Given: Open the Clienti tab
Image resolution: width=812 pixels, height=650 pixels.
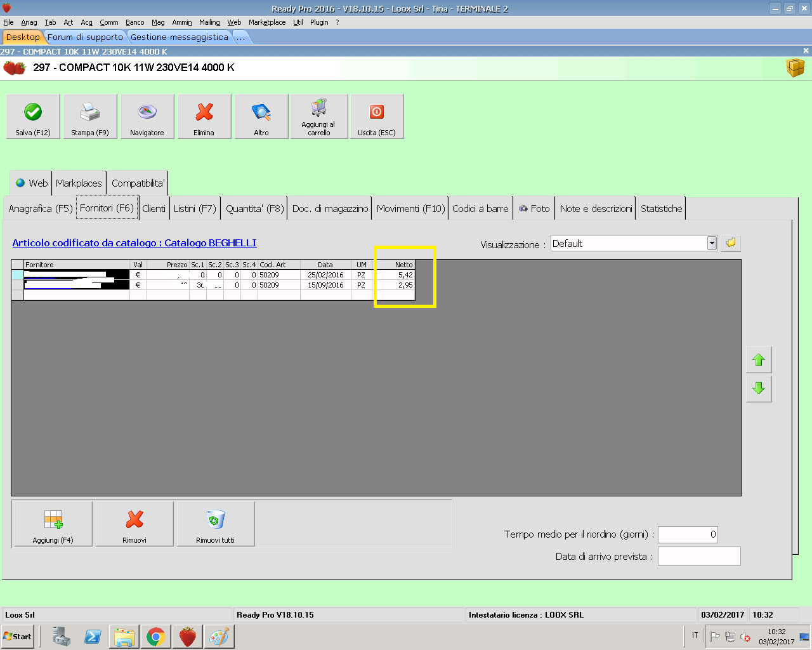Looking at the screenshot, I should [x=154, y=208].
